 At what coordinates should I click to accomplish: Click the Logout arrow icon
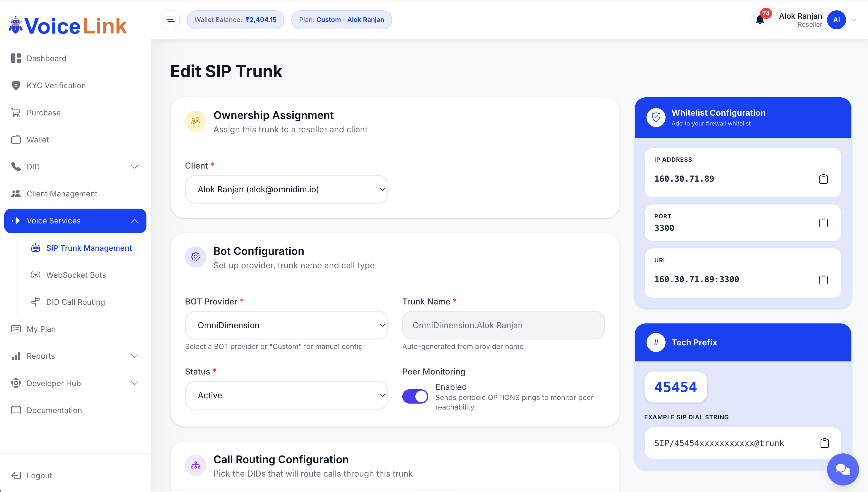(16, 475)
